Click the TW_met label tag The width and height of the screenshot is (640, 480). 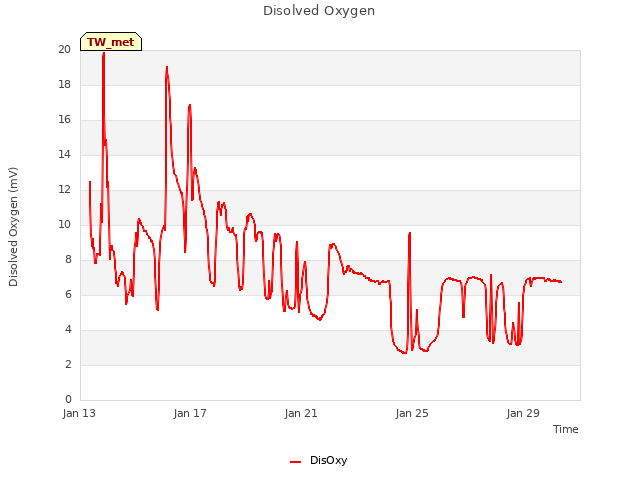point(111,42)
